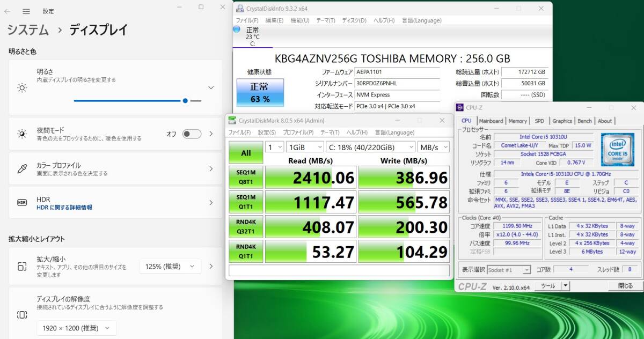Open the MB/s unit dropdown
The height and width of the screenshot is (339, 644).
click(433, 147)
